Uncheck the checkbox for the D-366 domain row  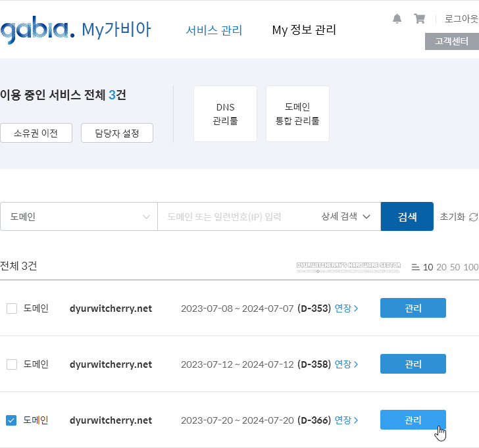pos(11,420)
